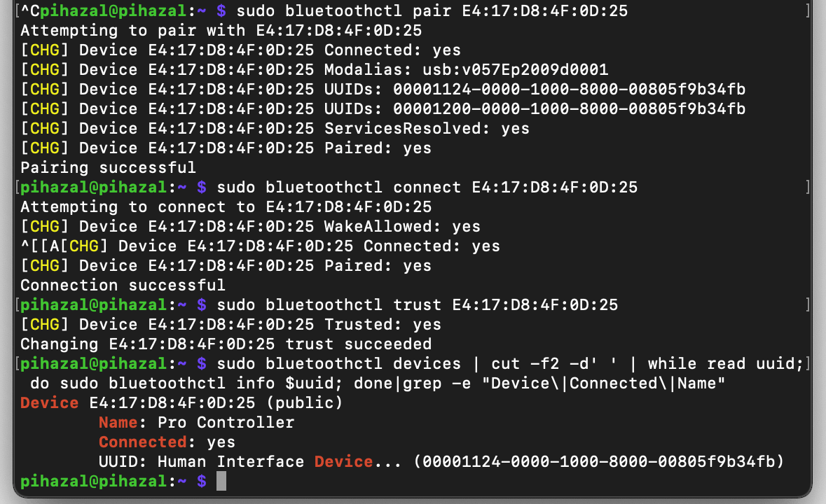Click the word 'trust' in the bluetoothctl trust command

[417, 305]
